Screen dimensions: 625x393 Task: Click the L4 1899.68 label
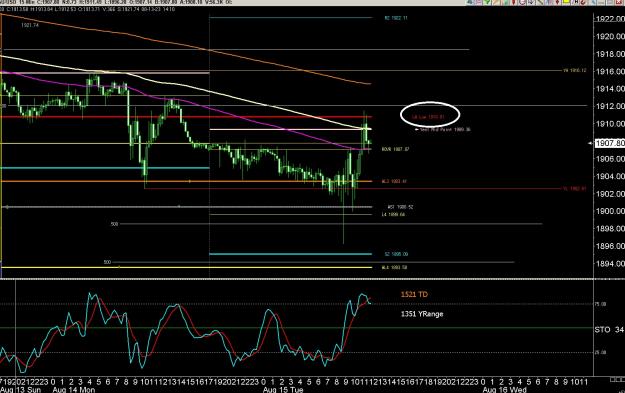click(x=393, y=214)
